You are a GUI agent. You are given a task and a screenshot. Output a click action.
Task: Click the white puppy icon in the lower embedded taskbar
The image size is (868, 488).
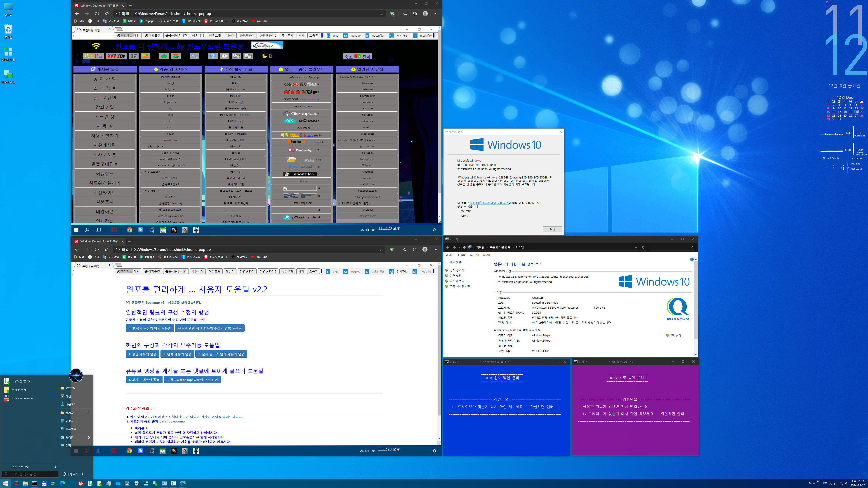tap(184, 451)
